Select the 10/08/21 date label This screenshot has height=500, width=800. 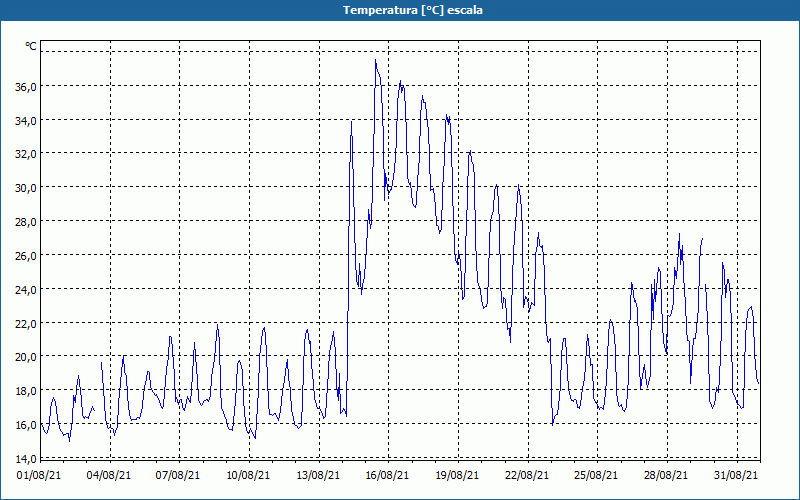click(x=248, y=475)
